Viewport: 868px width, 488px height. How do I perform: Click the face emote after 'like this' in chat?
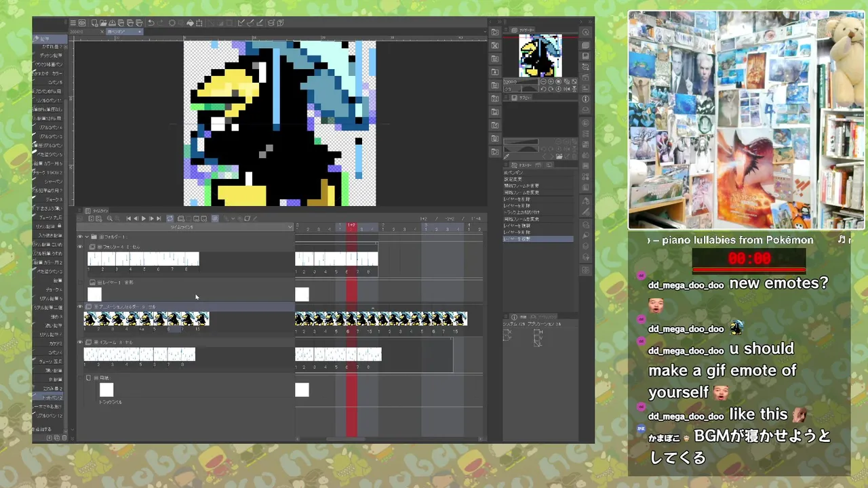(800, 415)
